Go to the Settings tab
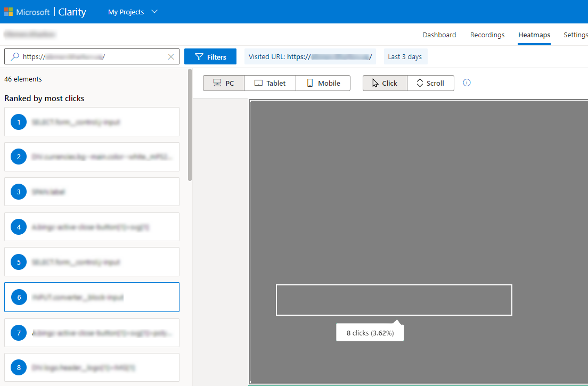 [x=576, y=35]
